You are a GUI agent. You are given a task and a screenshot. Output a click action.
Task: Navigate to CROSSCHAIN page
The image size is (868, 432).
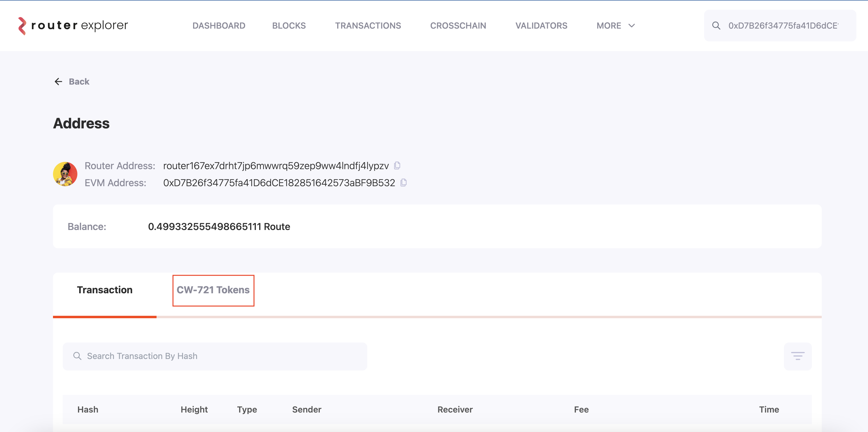[x=458, y=26]
